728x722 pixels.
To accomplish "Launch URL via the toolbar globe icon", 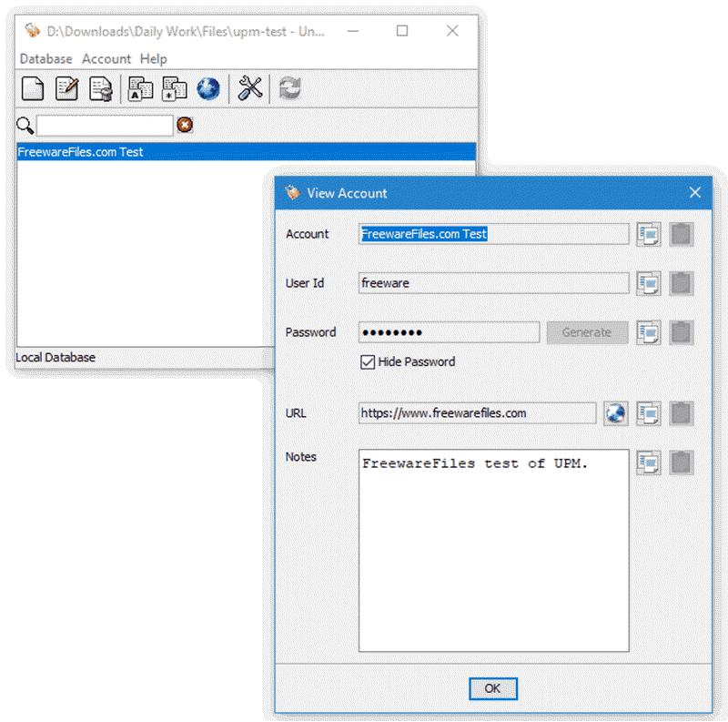I will 208,88.
